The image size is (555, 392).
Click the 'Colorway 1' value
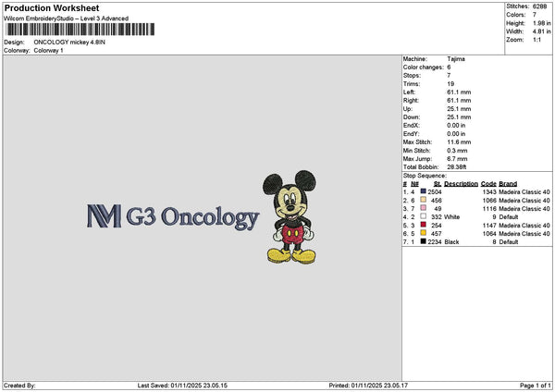[x=48, y=51]
